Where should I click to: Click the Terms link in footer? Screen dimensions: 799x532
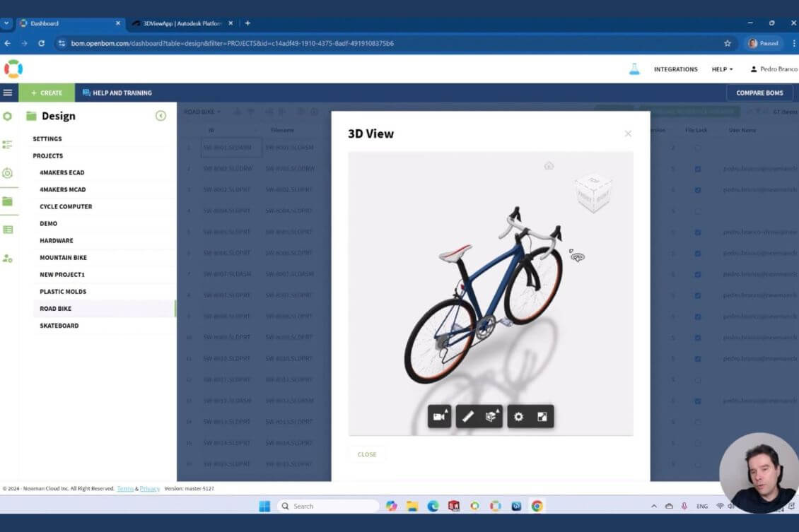click(125, 489)
